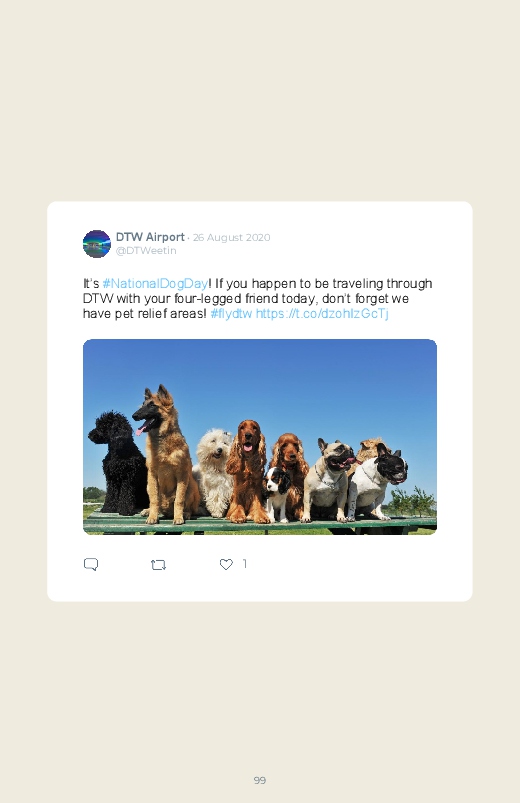
Task: Open the DTW Airport profile avatar
Action: 97,244
